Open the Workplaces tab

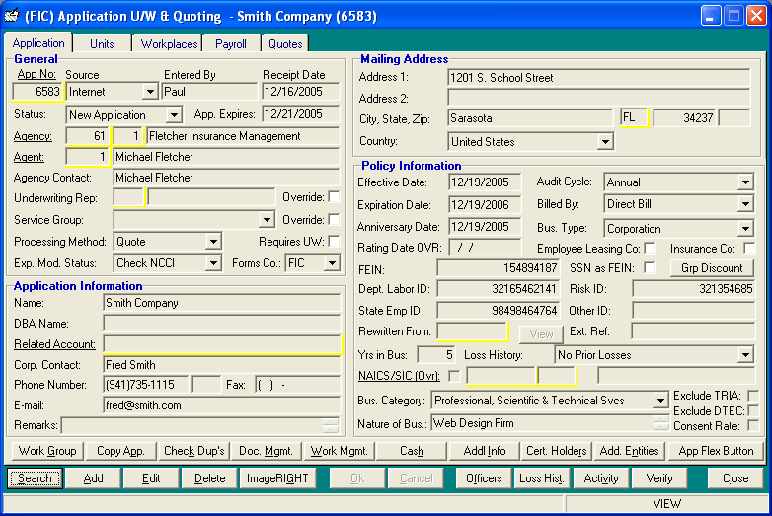click(168, 43)
